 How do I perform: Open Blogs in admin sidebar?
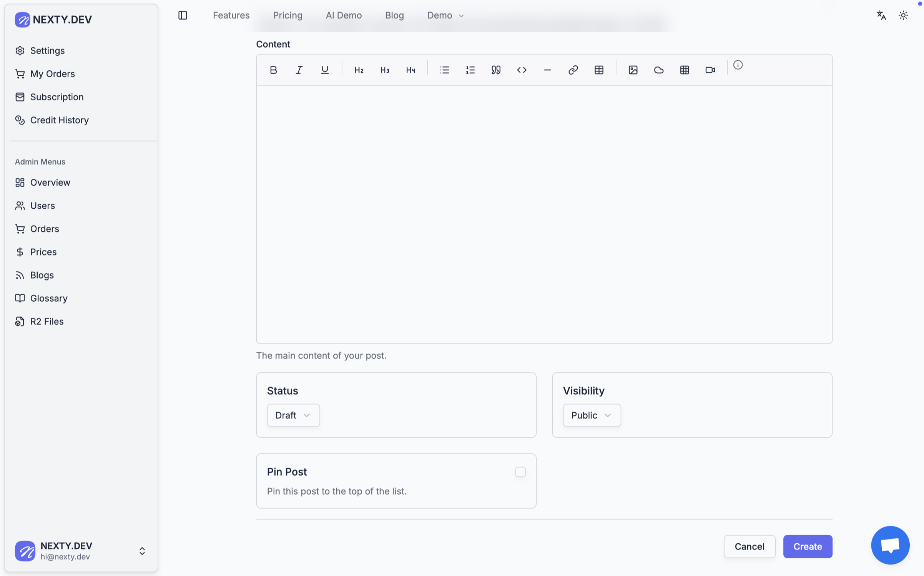42,275
